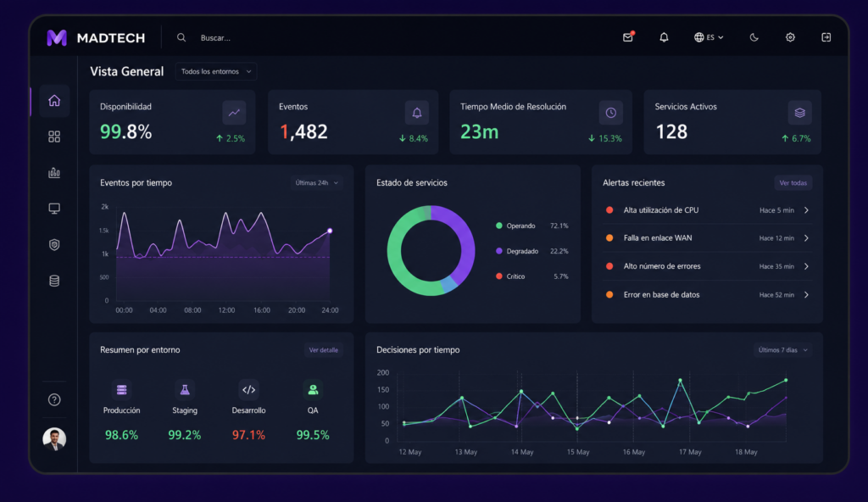Screen dimensions: 868x502
Task: Toggle dark mode moon icon
Action: tap(754, 37)
